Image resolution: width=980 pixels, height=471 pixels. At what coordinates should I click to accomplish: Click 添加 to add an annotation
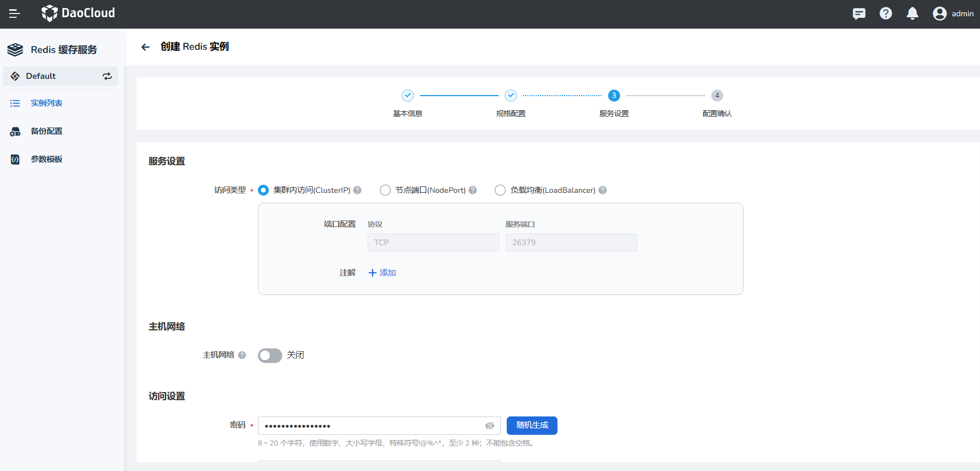382,273
